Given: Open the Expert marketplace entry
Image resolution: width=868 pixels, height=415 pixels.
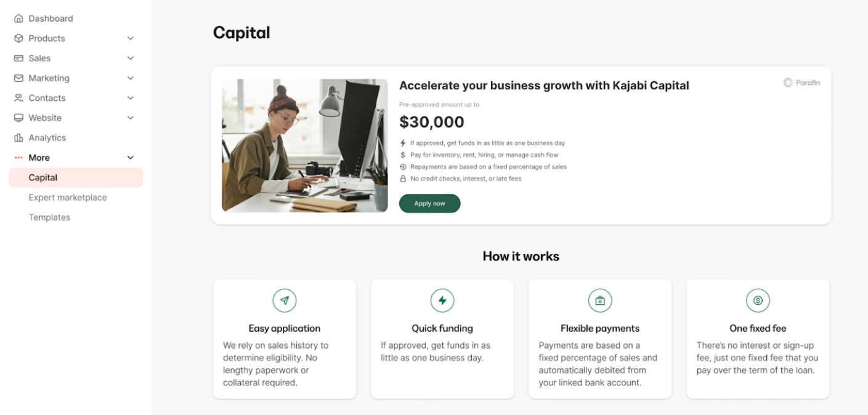Looking at the screenshot, I should [x=67, y=197].
